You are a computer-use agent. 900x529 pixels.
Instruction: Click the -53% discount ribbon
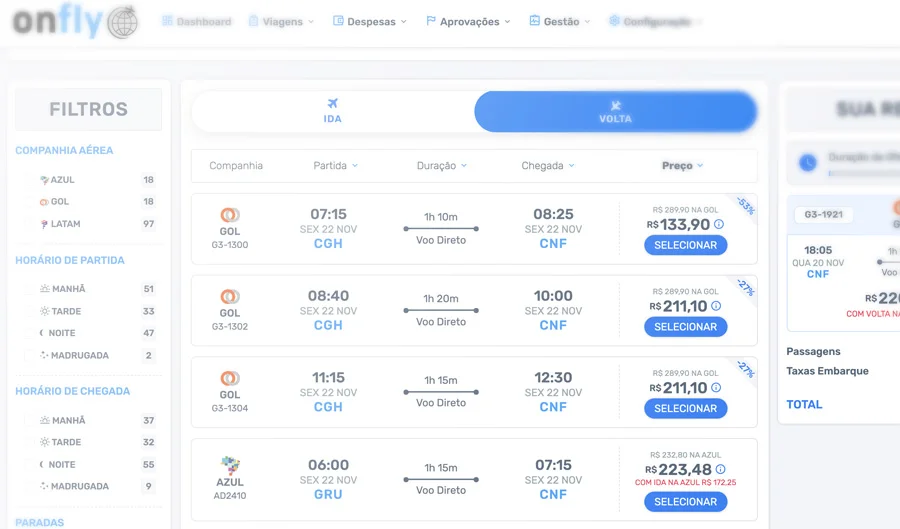click(x=746, y=205)
